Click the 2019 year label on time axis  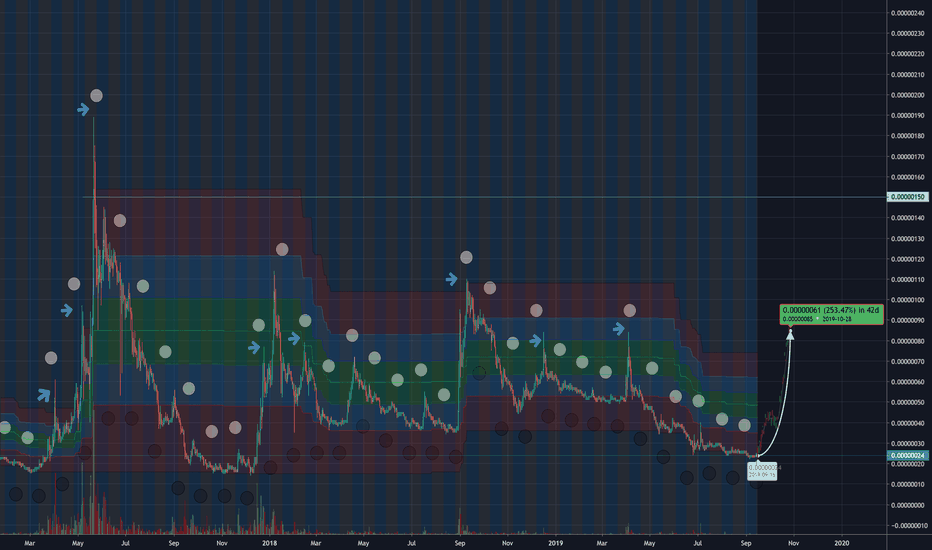555,543
